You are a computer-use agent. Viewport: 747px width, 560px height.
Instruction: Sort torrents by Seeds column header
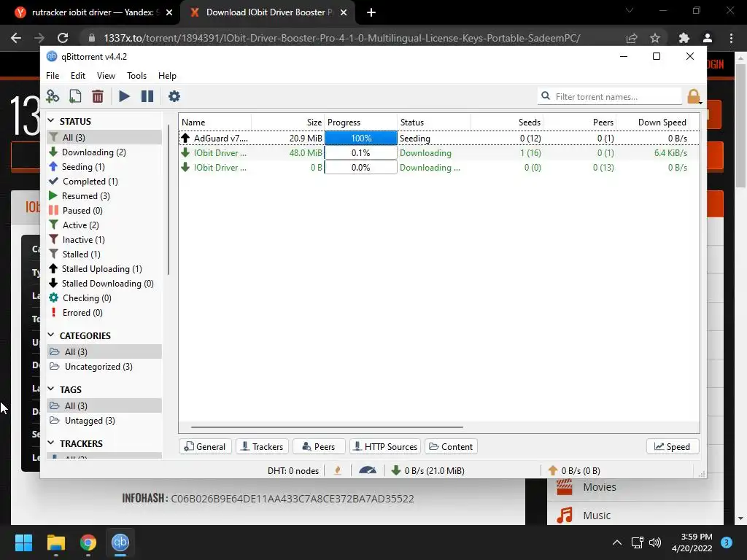pos(506,122)
